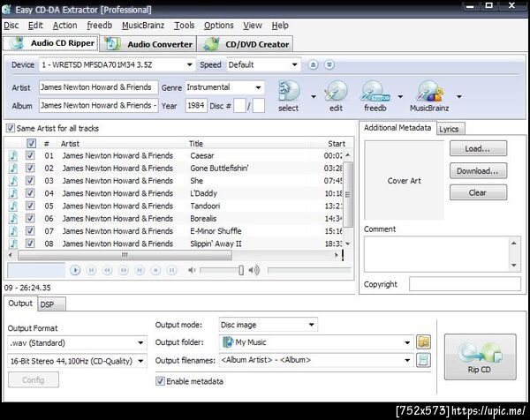The height and width of the screenshot is (420, 530).
Task: Click the music note icon for L'Daddy
Action: coord(13,193)
